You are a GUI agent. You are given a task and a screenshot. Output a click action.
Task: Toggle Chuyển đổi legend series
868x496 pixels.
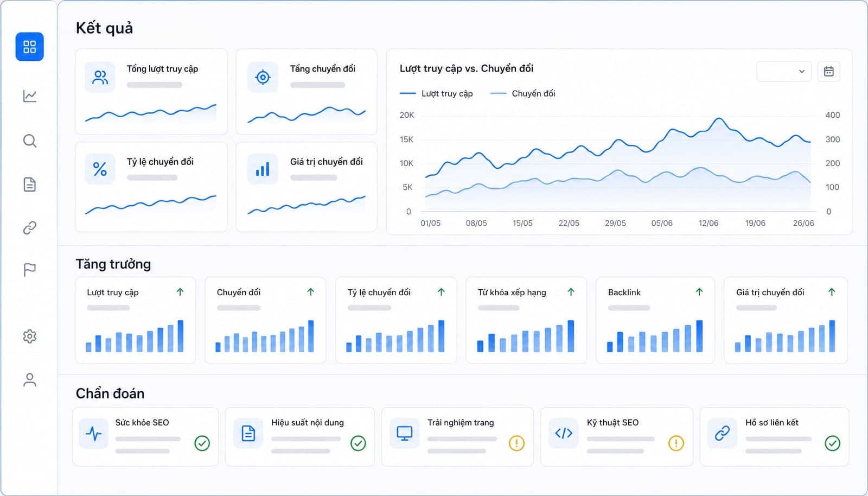[x=523, y=93]
